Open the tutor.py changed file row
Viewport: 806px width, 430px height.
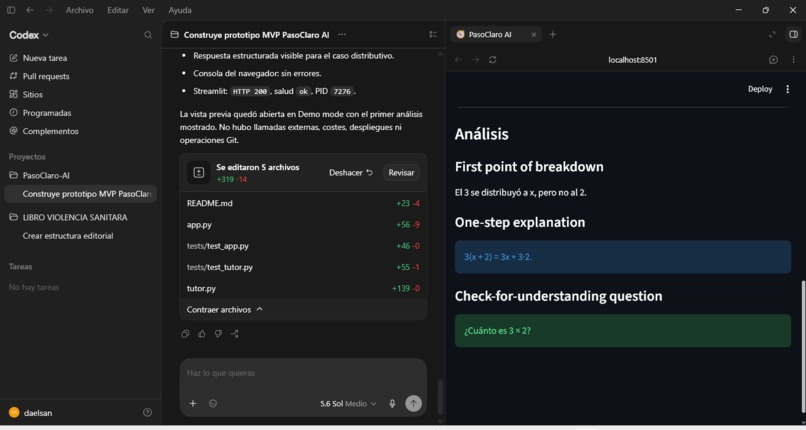click(x=303, y=288)
